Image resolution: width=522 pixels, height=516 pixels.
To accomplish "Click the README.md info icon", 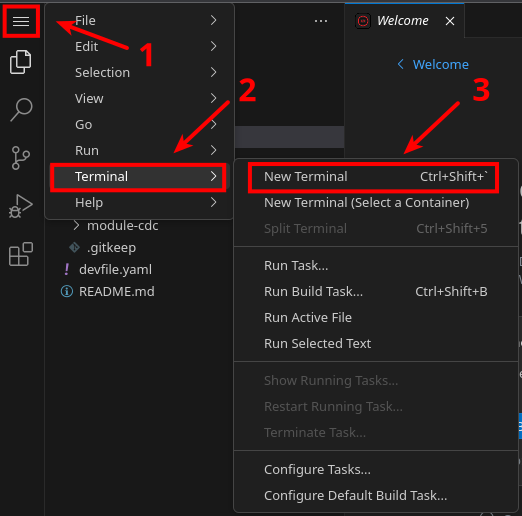I will pyautogui.click(x=67, y=291).
